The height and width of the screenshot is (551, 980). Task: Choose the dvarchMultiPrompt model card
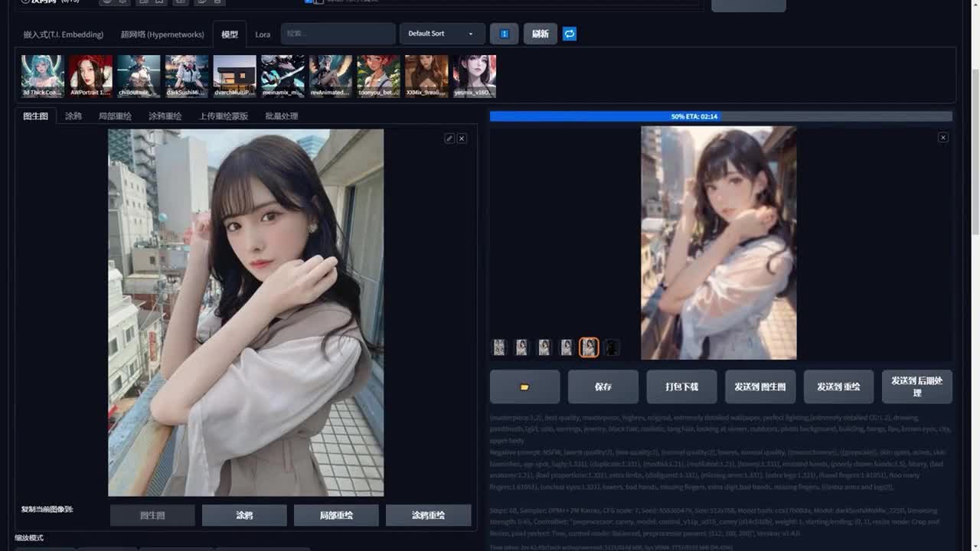234,76
